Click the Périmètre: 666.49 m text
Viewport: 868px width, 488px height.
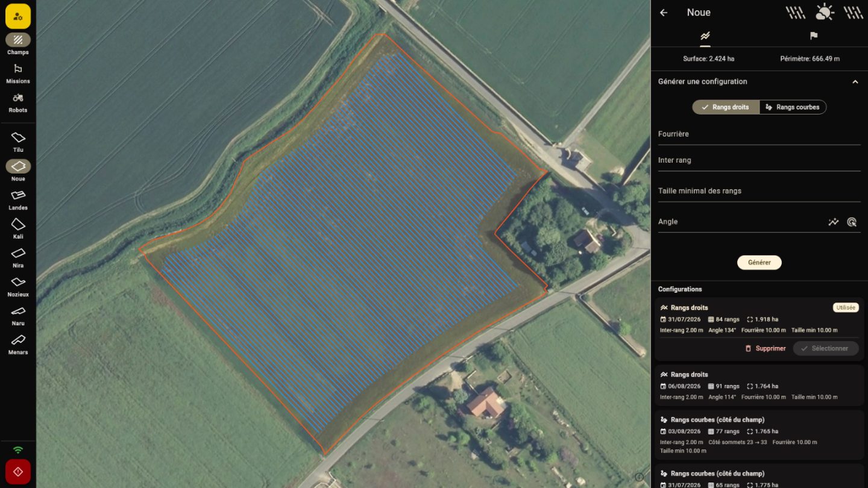point(810,59)
